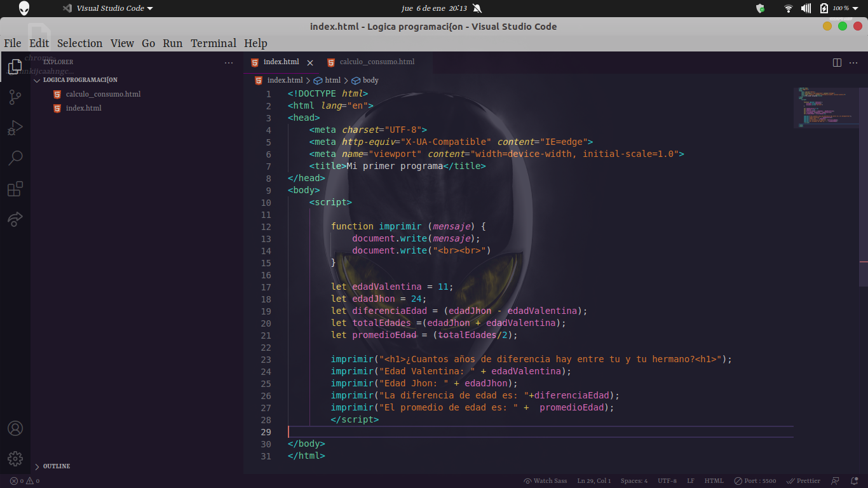Click the Alienware logo in top panel
This screenshot has height=488, width=868.
(24, 8)
